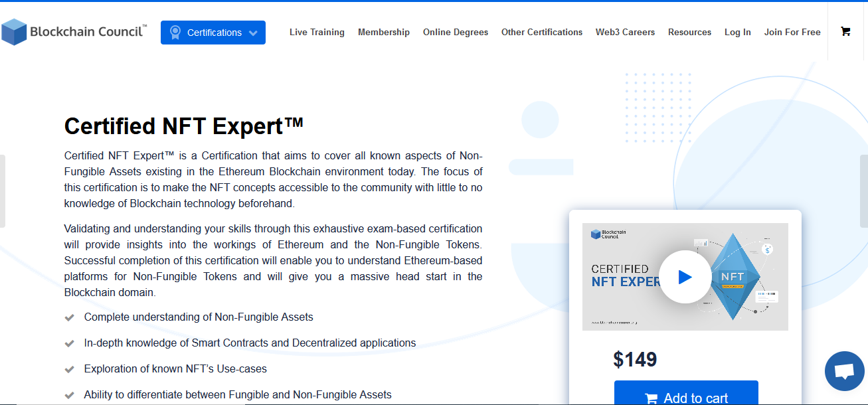Image resolution: width=868 pixels, height=405 pixels.
Task: Open the shopping cart icon
Action: 845,31
